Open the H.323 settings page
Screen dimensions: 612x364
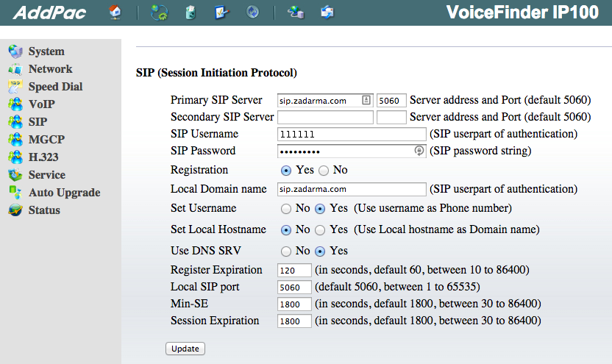pos(43,157)
